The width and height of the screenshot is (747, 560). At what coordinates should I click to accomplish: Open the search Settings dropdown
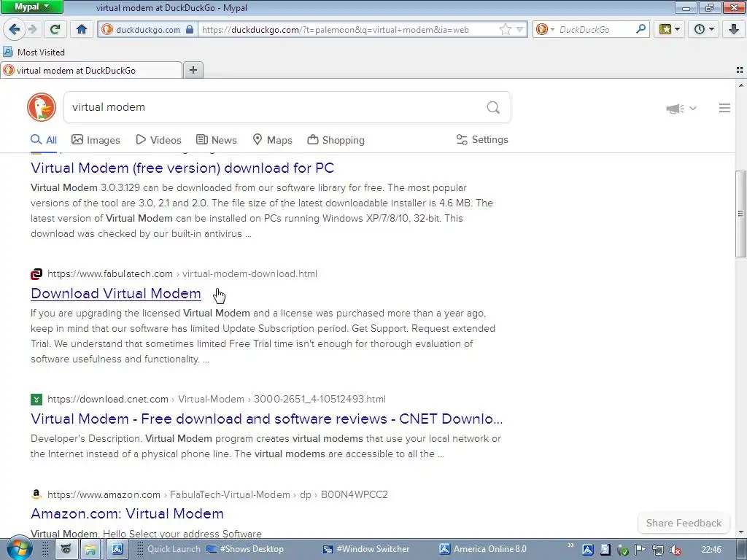482,139
